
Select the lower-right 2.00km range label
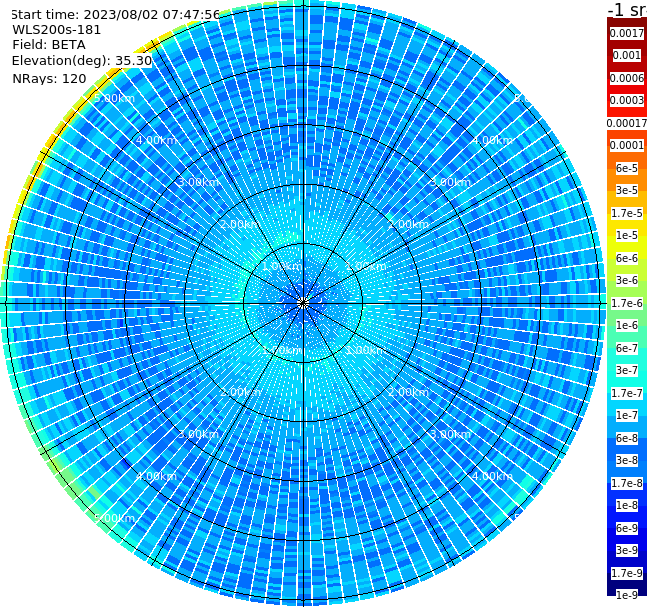(409, 392)
